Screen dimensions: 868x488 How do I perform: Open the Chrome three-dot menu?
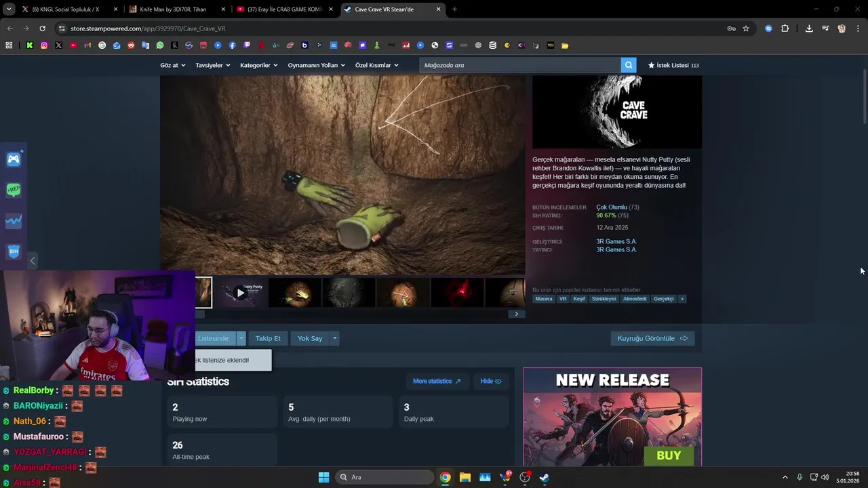coord(858,28)
